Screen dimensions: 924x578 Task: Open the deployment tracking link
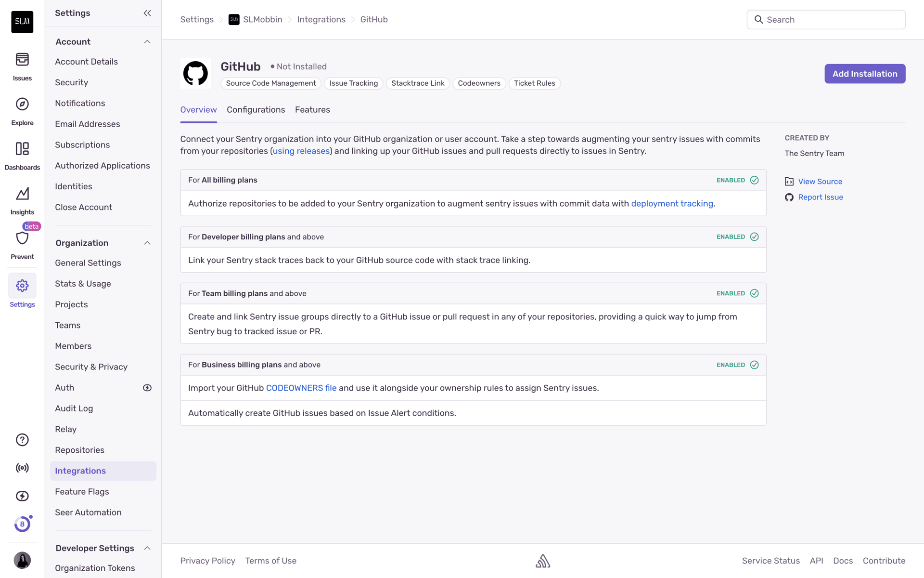pyautogui.click(x=672, y=204)
